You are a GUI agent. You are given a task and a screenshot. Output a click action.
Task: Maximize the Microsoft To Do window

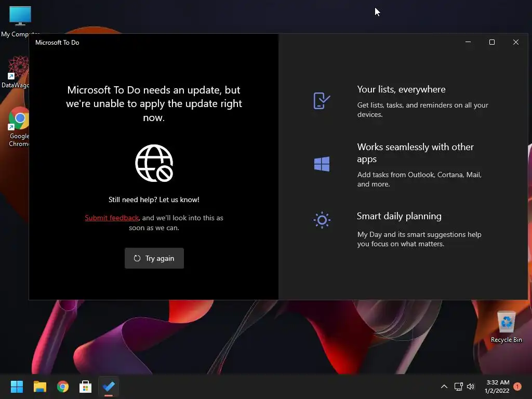pos(491,42)
